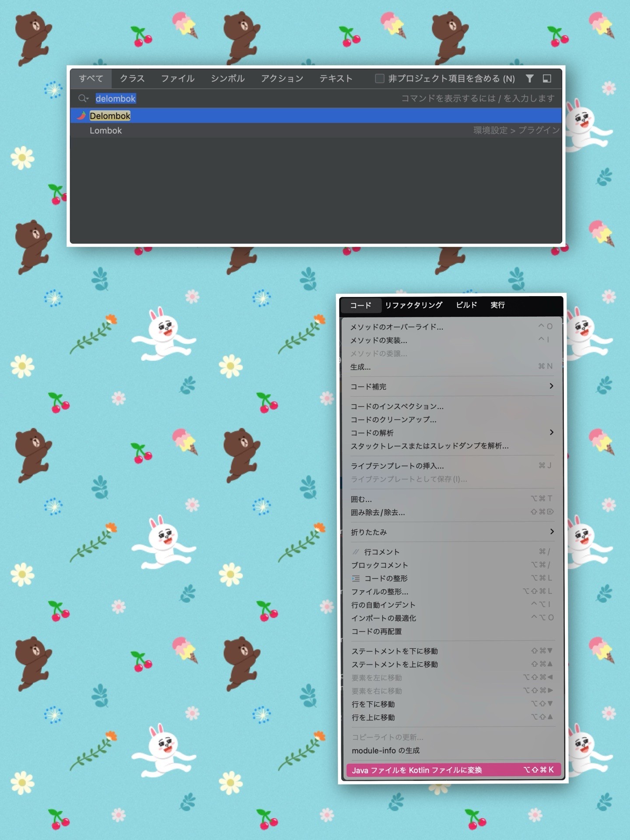630x840 pixels.
Task: Switch to the シンボル tab
Action: point(227,79)
